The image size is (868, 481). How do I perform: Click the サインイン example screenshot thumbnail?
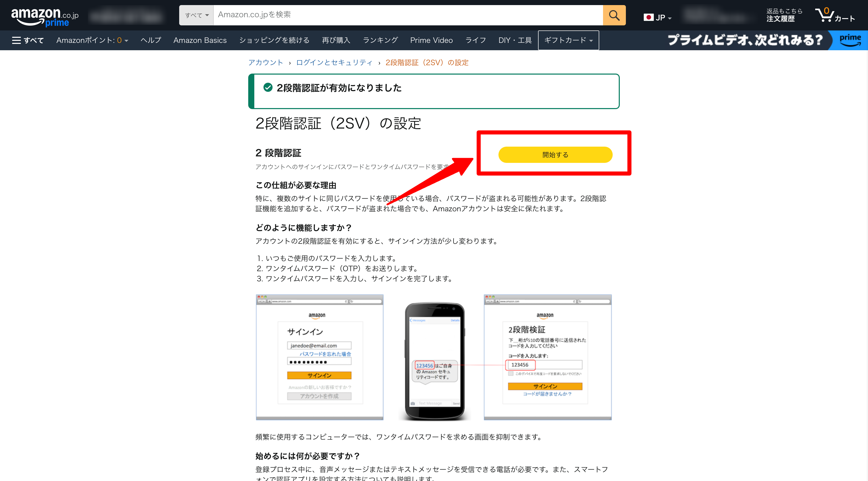pos(320,357)
